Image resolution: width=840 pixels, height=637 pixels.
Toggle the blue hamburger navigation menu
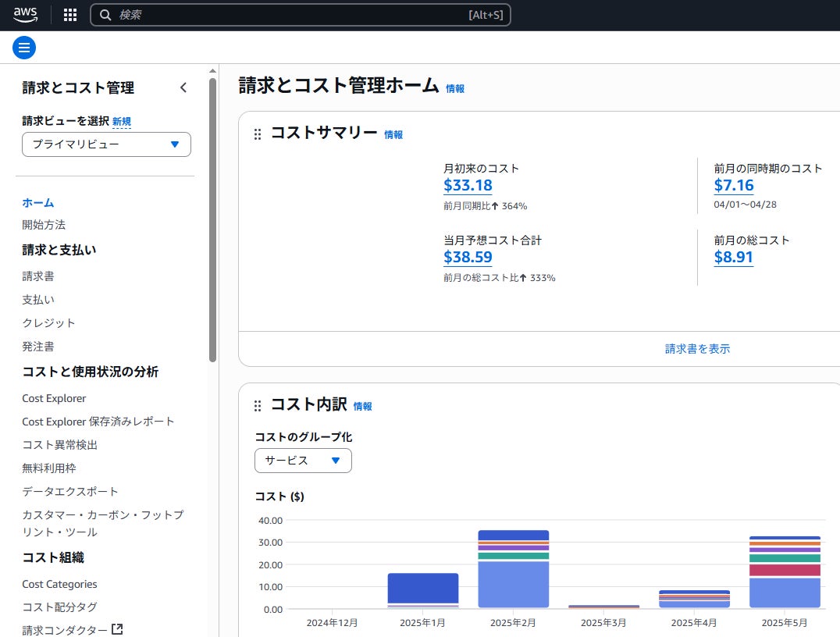coord(24,48)
